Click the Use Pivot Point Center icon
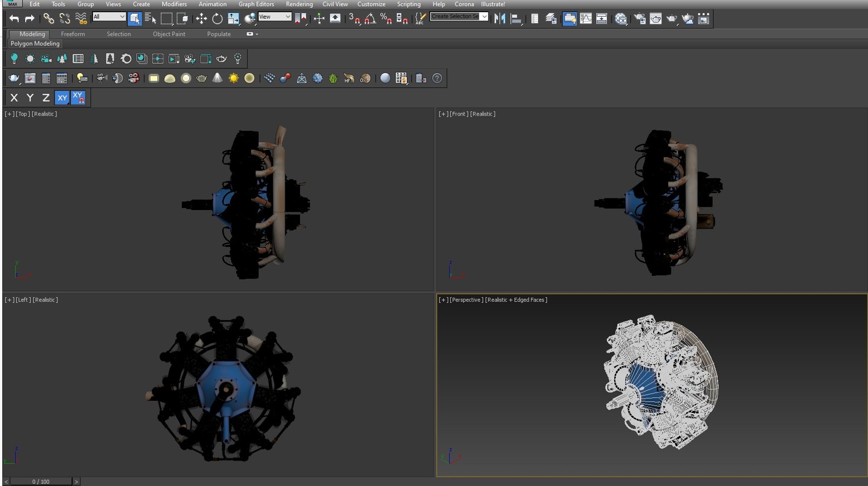 point(300,19)
